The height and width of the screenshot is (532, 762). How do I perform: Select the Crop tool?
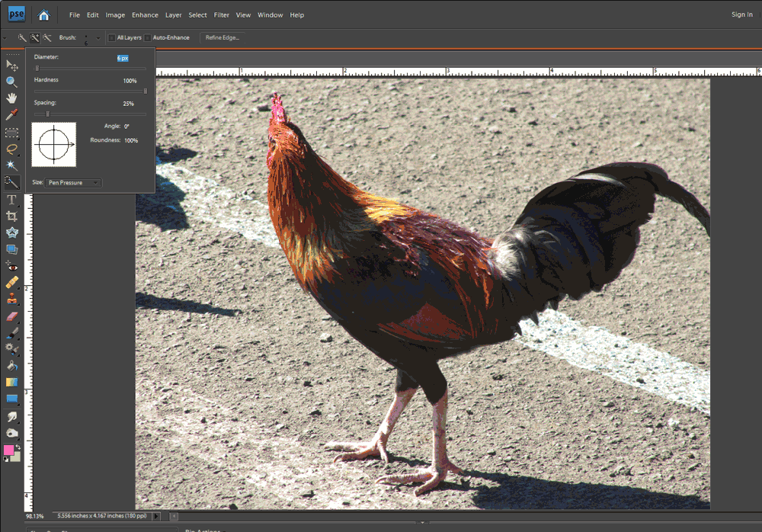click(11, 216)
